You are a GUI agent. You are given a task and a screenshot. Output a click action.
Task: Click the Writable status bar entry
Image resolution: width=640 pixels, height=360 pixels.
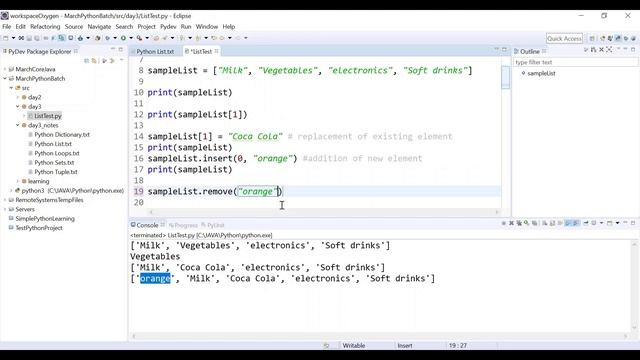(354, 346)
